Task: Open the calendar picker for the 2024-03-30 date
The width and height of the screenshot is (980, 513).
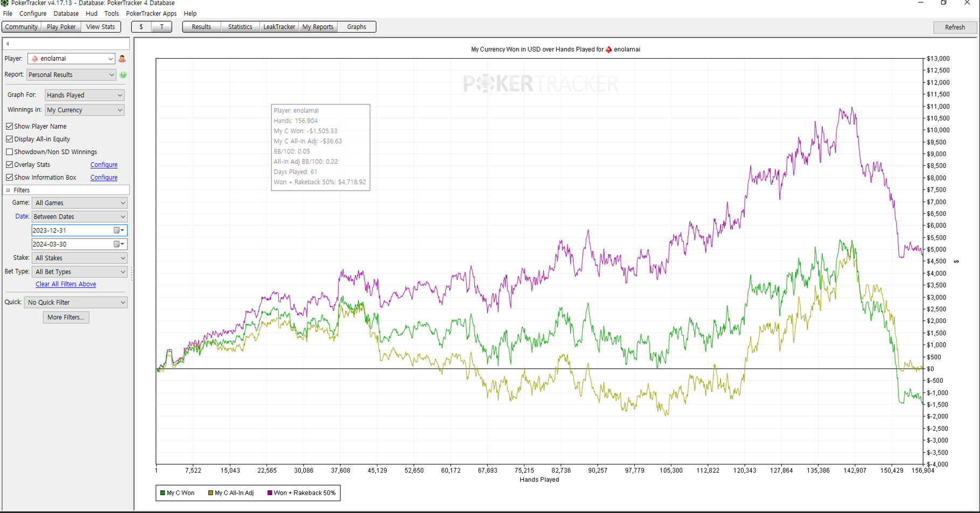Action: [119, 244]
